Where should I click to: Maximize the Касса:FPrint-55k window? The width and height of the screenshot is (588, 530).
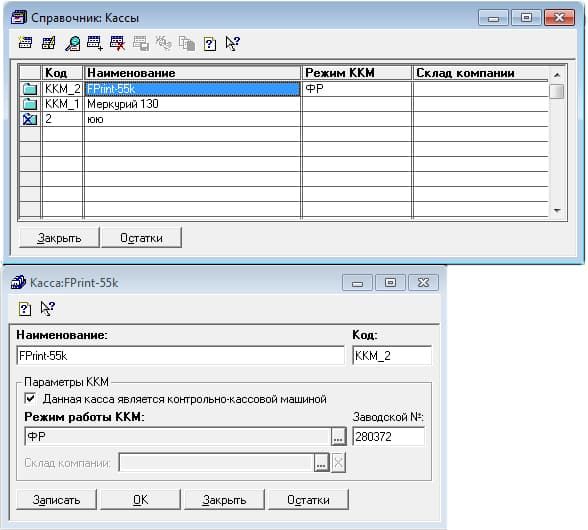coord(390,282)
